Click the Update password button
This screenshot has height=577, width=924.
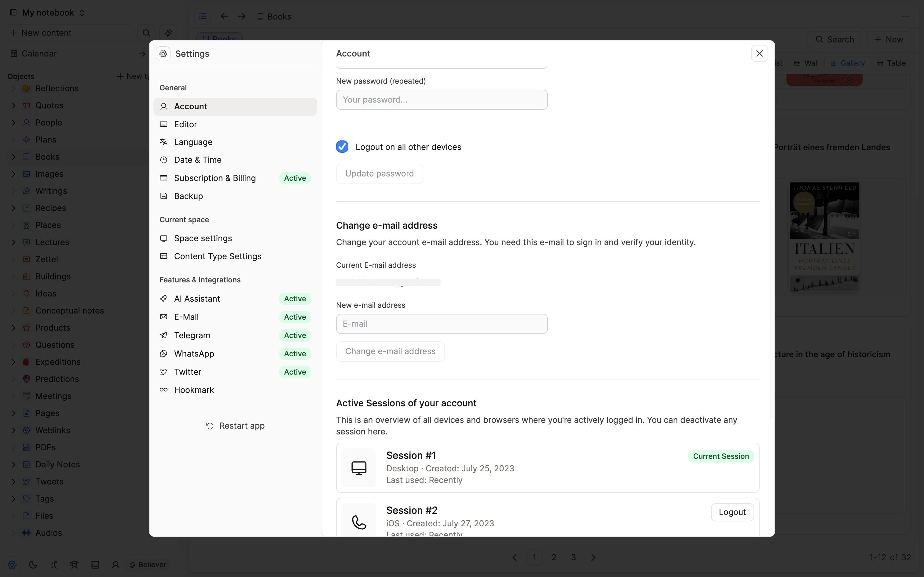[379, 174]
